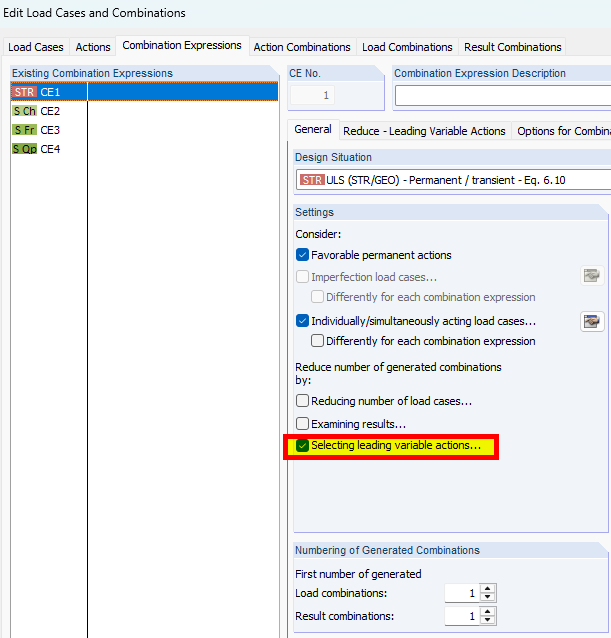Select CE1 combination expression row
Screen dimensions: 611x638
tap(144, 92)
